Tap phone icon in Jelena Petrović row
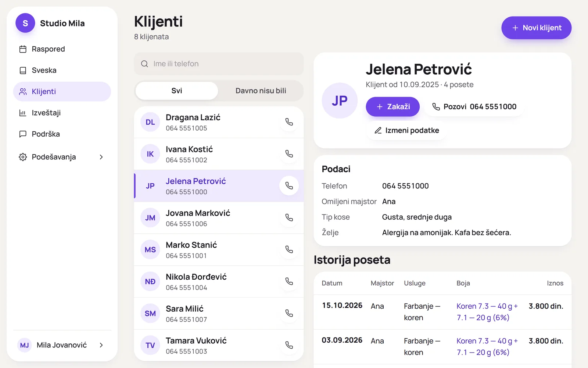Screen dimensions: 588x368 289,186
